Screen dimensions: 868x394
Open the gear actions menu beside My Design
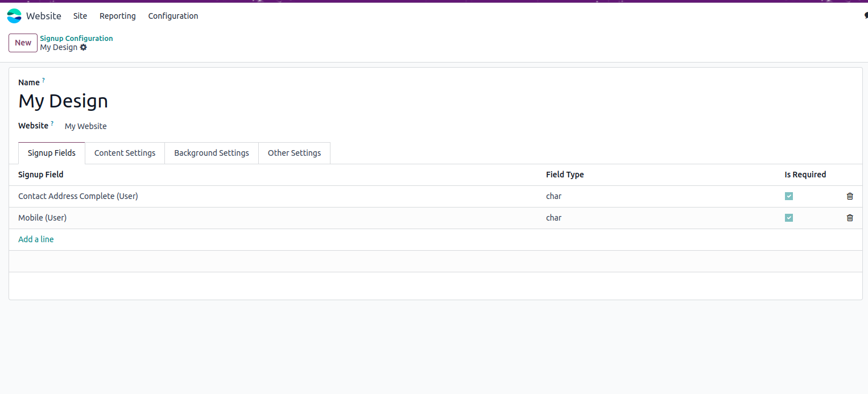[84, 47]
